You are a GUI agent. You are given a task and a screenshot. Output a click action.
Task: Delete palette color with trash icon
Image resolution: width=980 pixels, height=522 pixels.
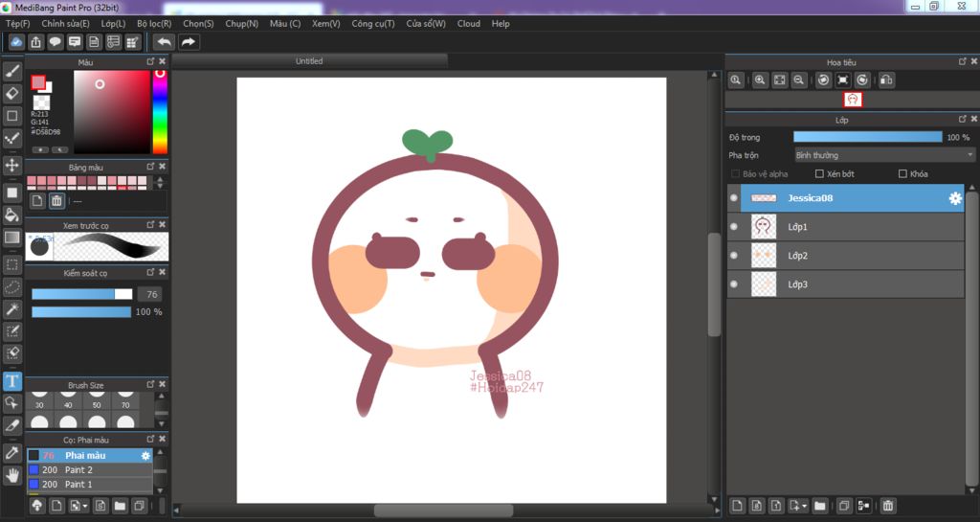click(x=56, y=201)
